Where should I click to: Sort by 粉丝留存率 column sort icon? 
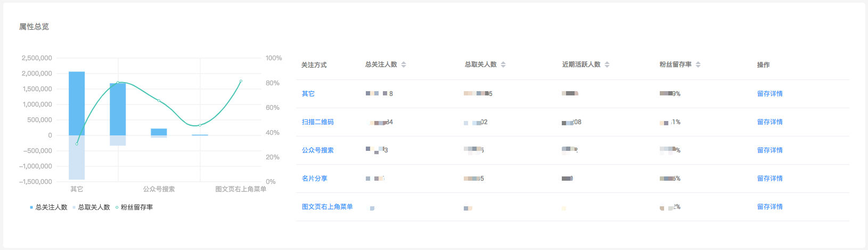click(x=698, y=64)
